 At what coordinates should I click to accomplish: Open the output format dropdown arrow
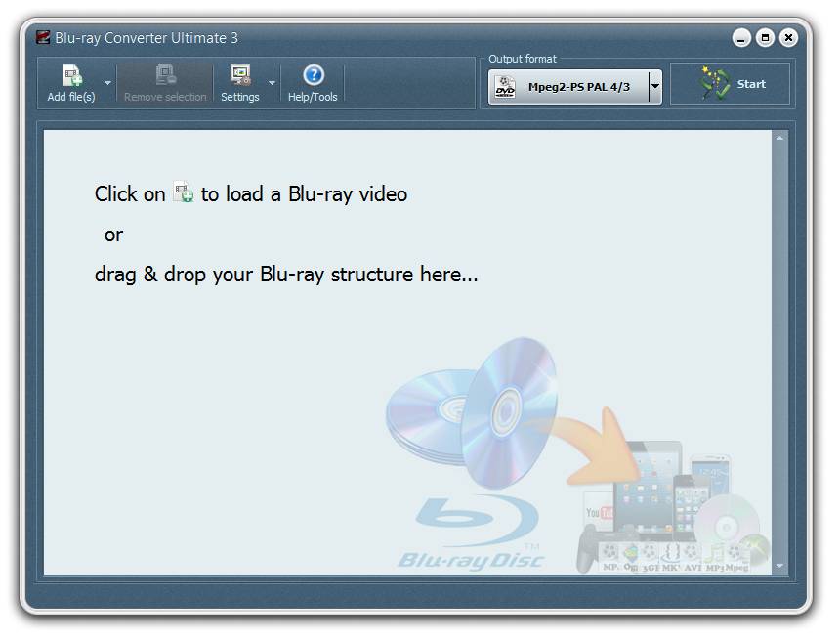(x=655, y=87)
